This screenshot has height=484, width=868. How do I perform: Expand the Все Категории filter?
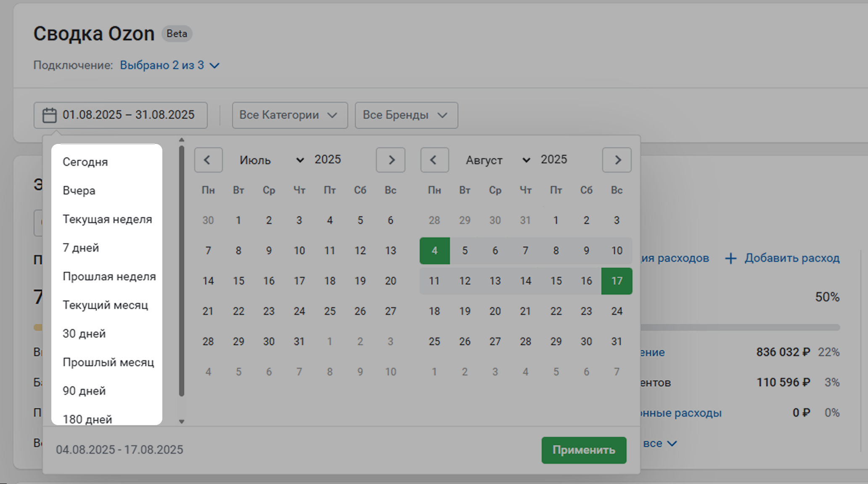[290, 115]
